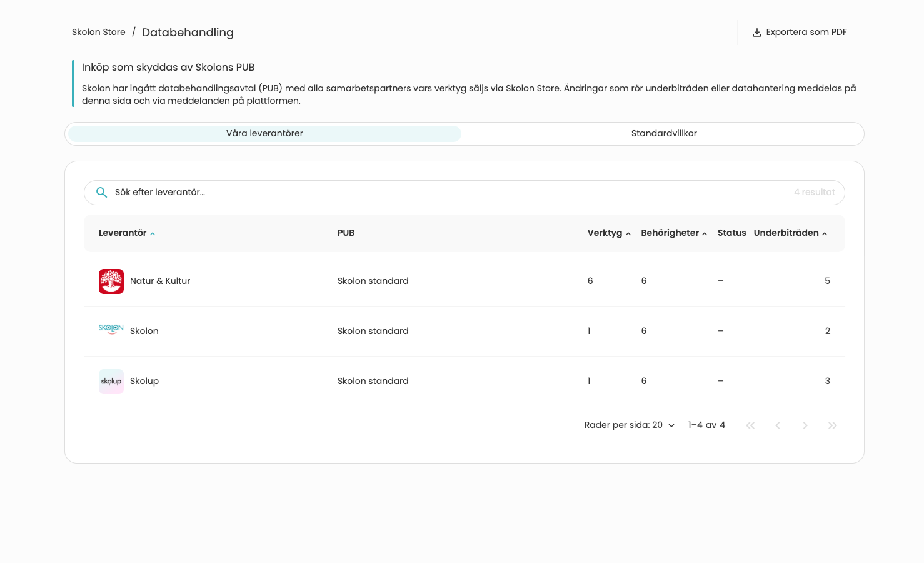Open the Skolon Store breadcrumb link
The width and height of the screenshot is (924, 563).
coord(99,32)
